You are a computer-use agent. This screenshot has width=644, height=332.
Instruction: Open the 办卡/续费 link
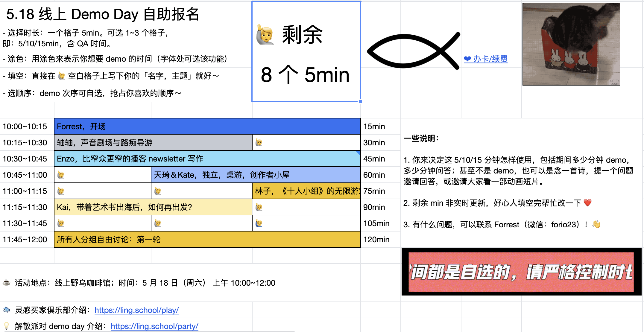[x=490, y=59]
